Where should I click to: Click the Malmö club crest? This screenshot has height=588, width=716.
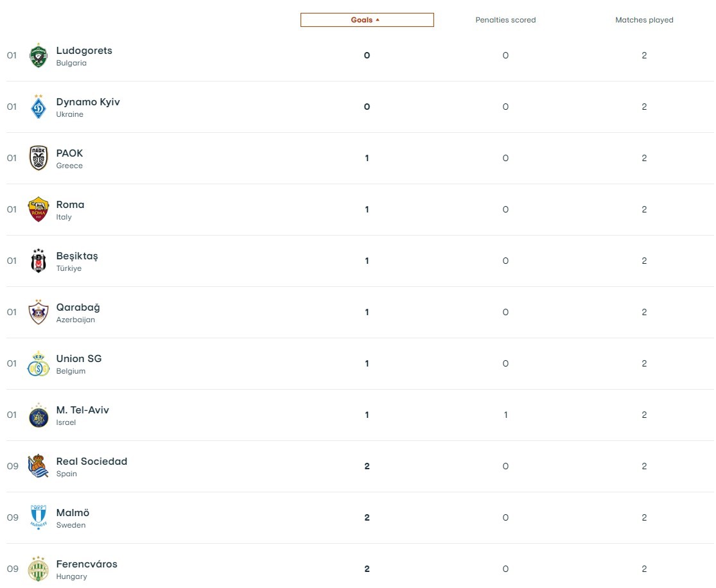click(x=39, y=517)
